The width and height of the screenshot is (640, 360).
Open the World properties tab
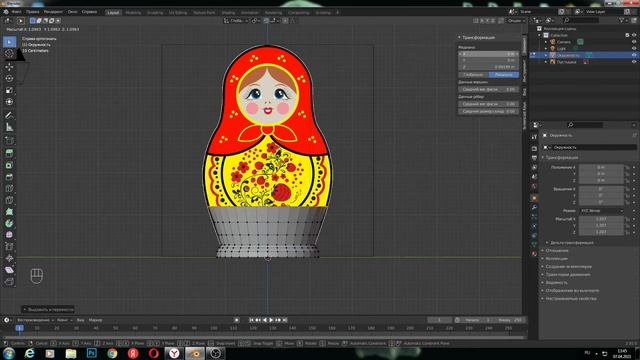point(534,187)
